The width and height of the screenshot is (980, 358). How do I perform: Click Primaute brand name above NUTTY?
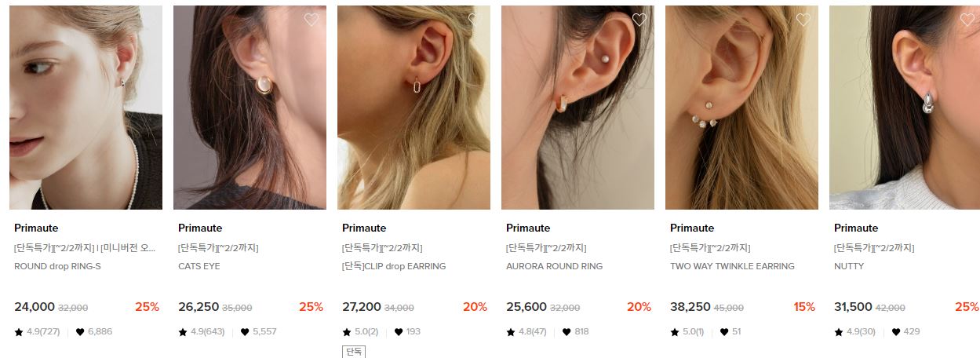(856, 228)
